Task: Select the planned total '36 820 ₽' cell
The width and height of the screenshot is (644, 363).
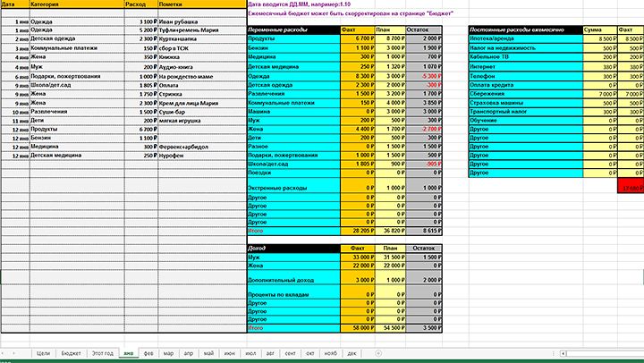Action: coord(390,231)
